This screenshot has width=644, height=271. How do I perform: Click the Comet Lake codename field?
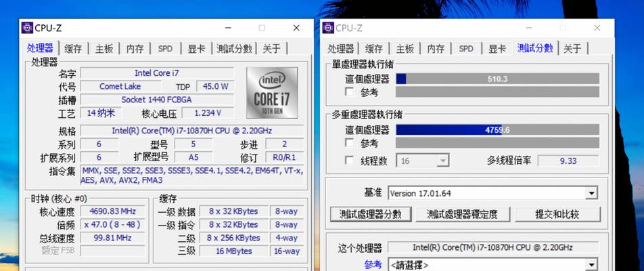120,86
